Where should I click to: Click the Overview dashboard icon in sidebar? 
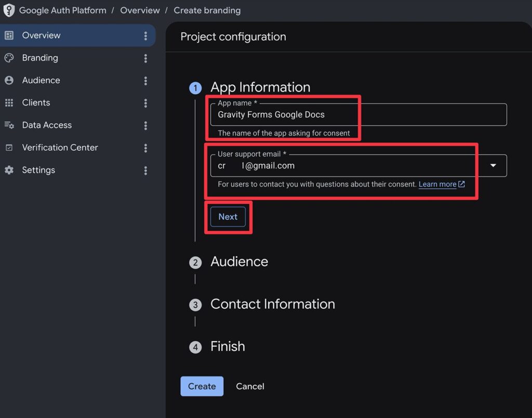[x=9, y=35]
